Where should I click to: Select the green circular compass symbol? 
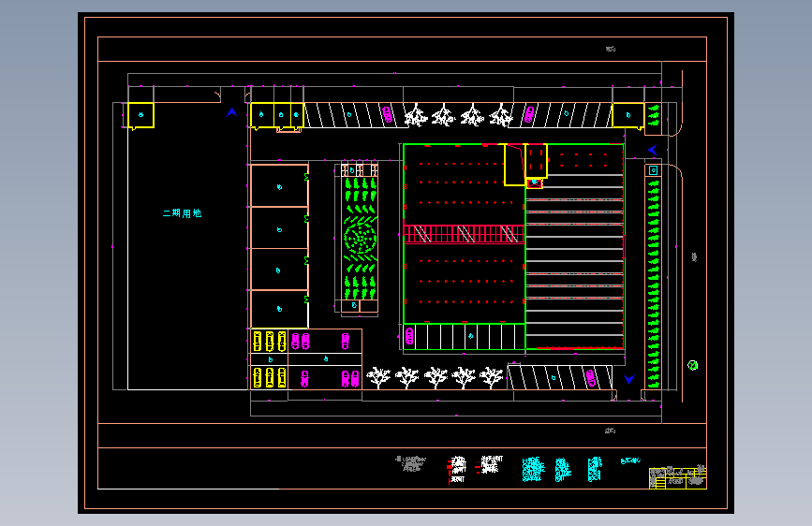(x=692, y=366)
